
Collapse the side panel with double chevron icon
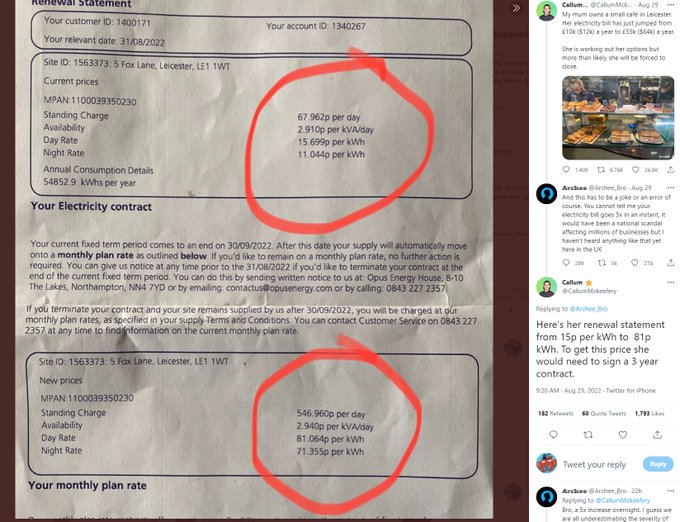(x=516, y=8)
